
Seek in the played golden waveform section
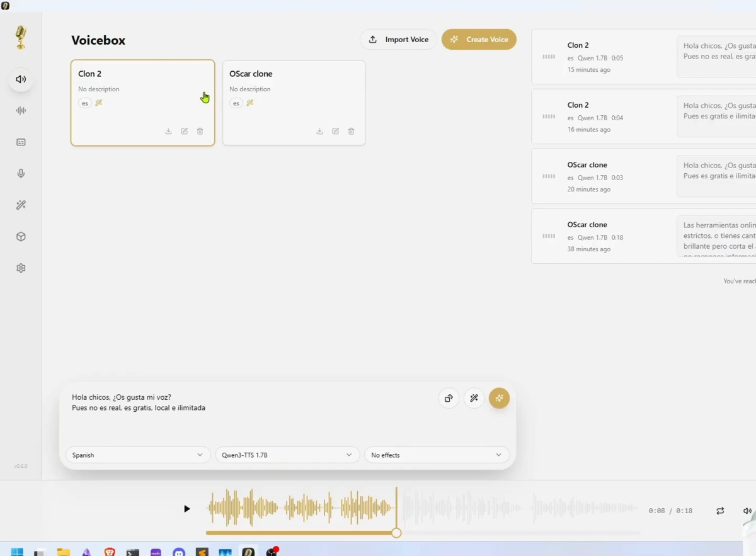(x=301, y=508)
